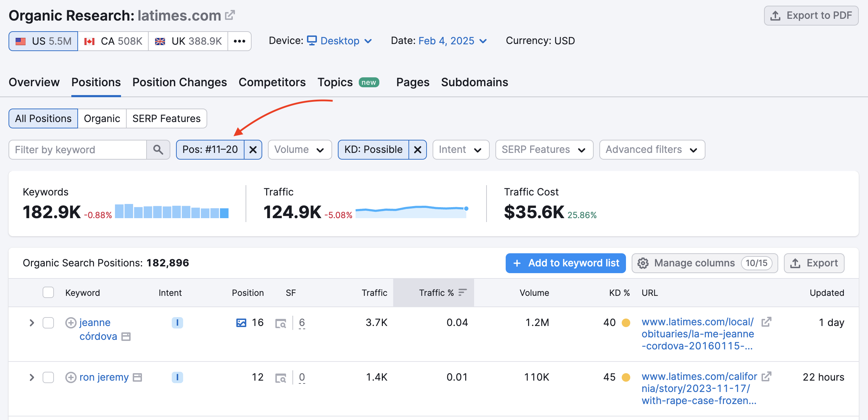Viewport: 868px width, 420px height.
Task: Expand the Volume dropdown filter
Action: [x=299, y=149]
